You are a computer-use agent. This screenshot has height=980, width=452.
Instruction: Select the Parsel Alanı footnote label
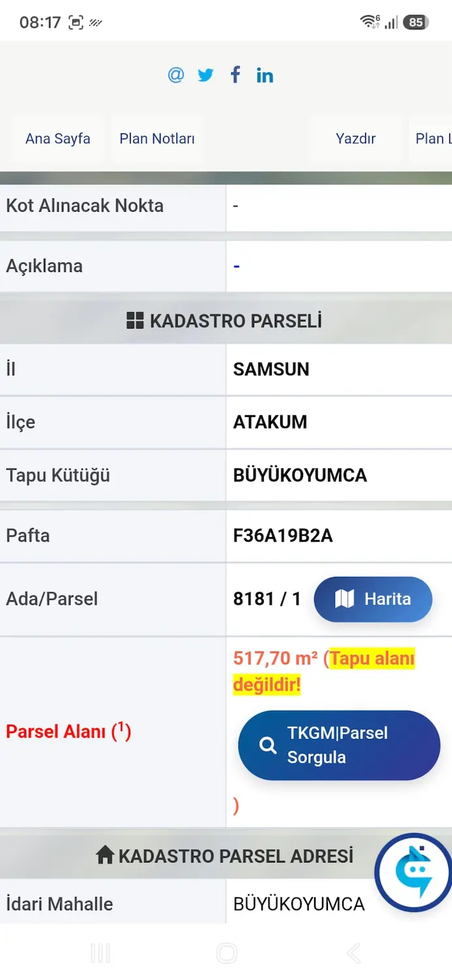coord(69,731)
